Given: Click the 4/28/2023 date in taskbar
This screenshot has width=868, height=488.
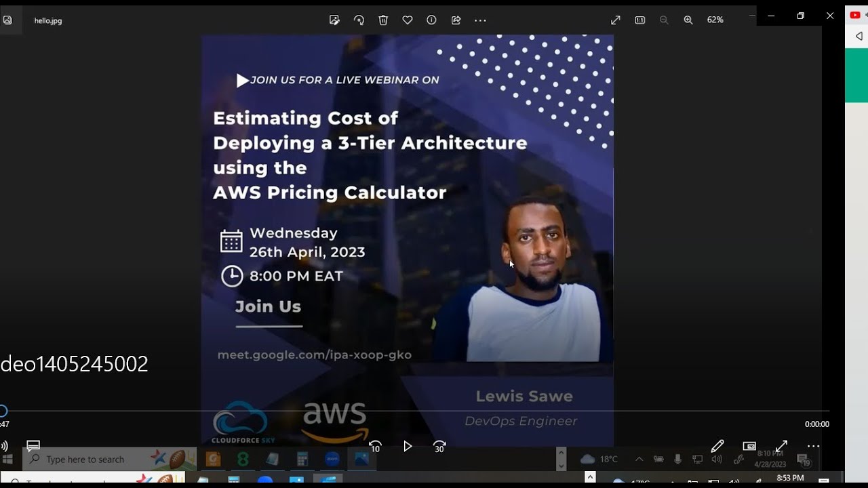Looking at the screenshot, I should pyautogui.click(x=770, y=464).
